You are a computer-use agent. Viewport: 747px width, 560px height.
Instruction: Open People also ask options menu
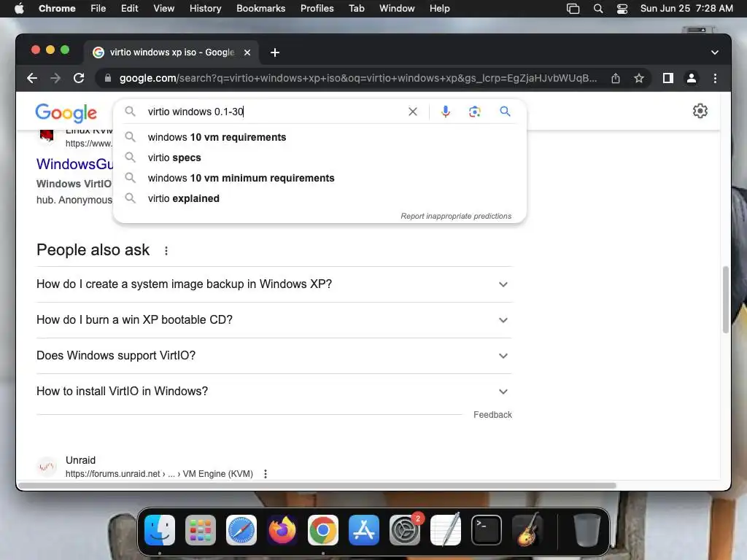pyautogui.click(x=166, y=251)
